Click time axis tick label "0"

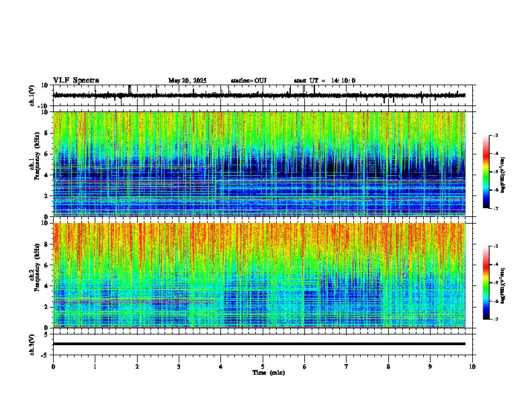point(53,367)
